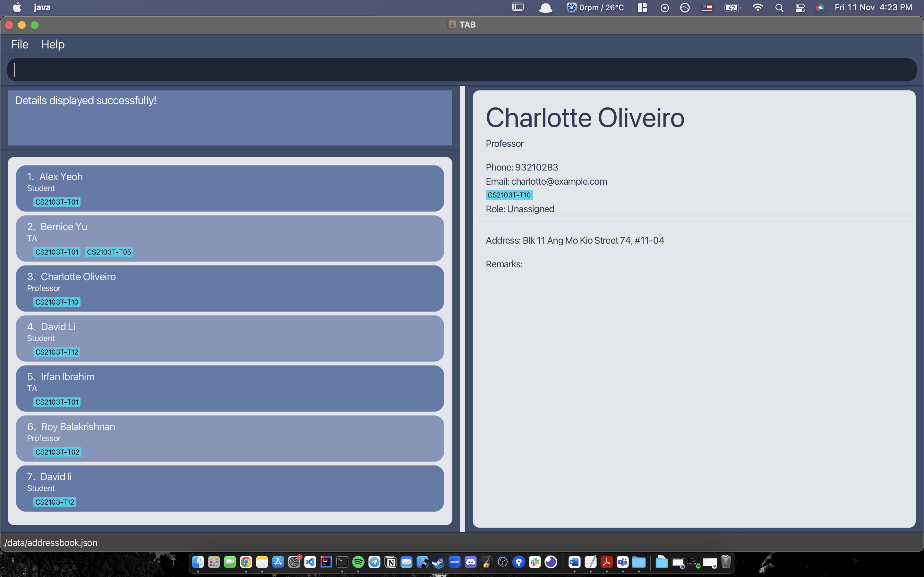Open Notion from the dock
Viewport: 924px width, 577px height.
(x=390, y=562)
